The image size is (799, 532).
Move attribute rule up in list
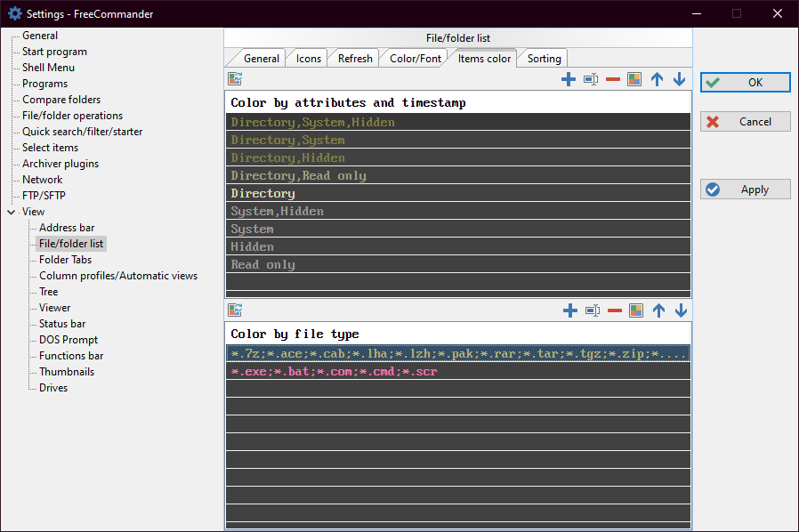click(657, 79)
